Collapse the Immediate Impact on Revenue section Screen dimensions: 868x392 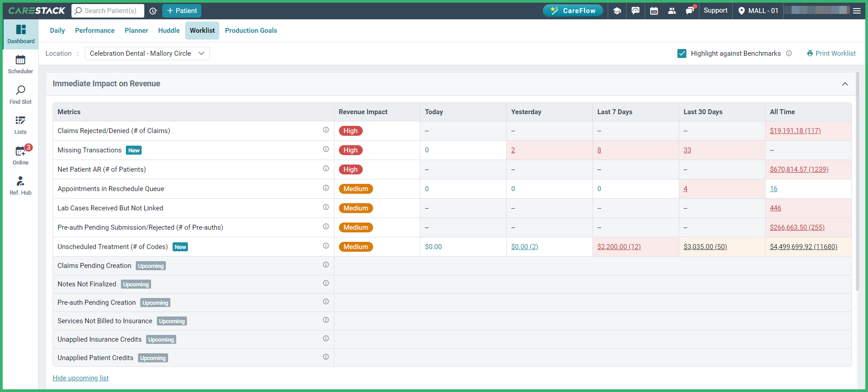point(845,84)
